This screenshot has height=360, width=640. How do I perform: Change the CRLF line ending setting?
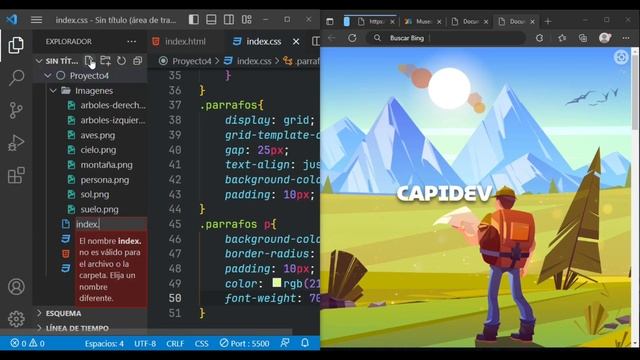click(175, 344)
